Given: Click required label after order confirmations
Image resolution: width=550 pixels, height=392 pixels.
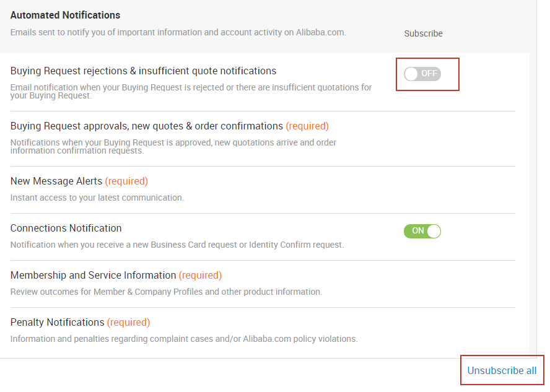Looking at the screenshot, I should [307, 126].
